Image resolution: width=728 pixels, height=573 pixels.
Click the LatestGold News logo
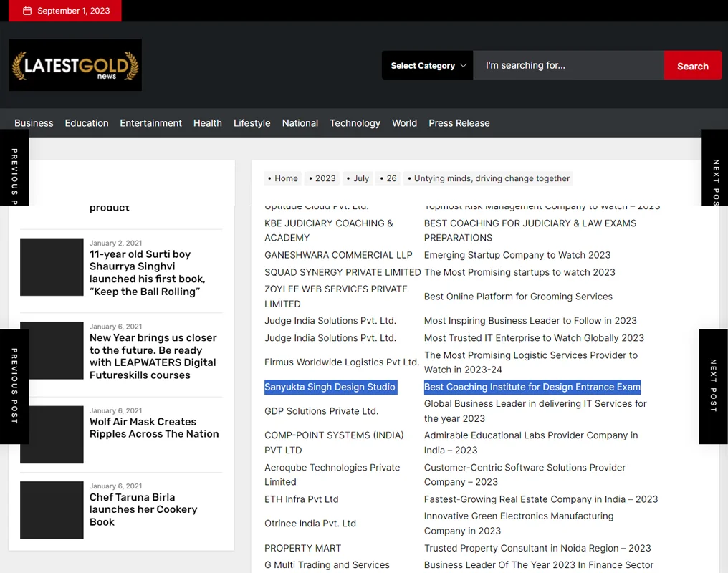click(x=75, y=65)
